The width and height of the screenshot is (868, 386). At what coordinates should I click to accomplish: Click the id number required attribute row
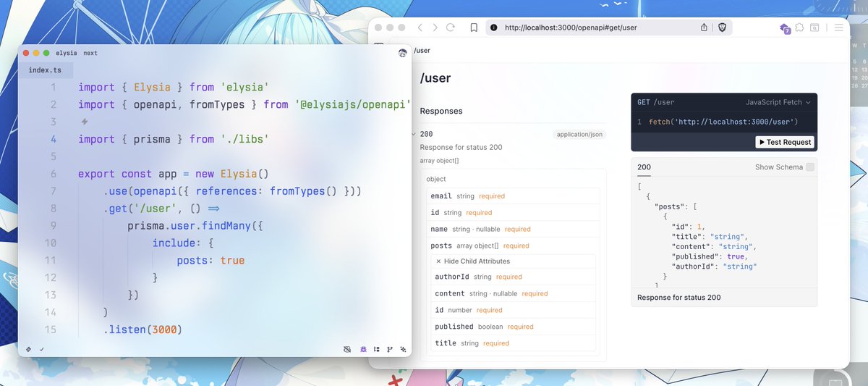[513, 310]
